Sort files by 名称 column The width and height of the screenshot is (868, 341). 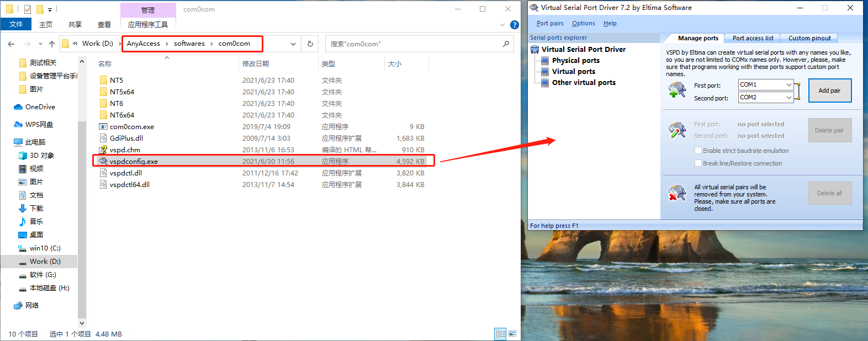pyautogui.click(x=167, y=63)
